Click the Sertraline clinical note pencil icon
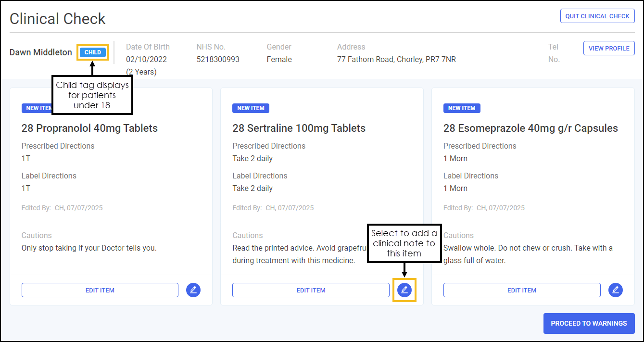Image resolution: width=644 pixels, height=342 pixels. tap(404, 290)
